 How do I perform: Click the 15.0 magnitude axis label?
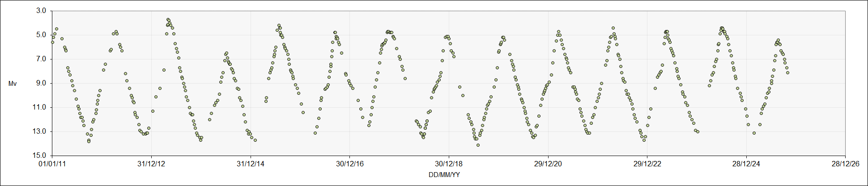pos(40,156)
